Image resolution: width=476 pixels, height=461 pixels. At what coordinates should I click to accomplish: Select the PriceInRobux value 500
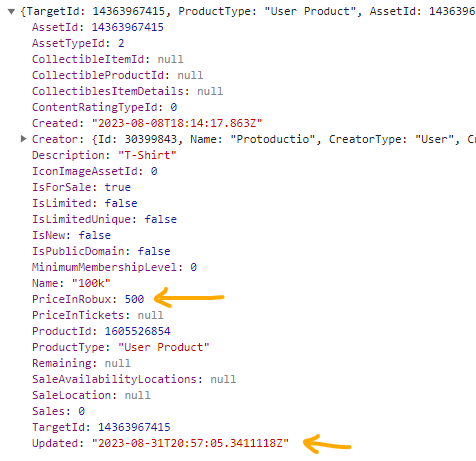pyautogui.click(x=134, y=299)
